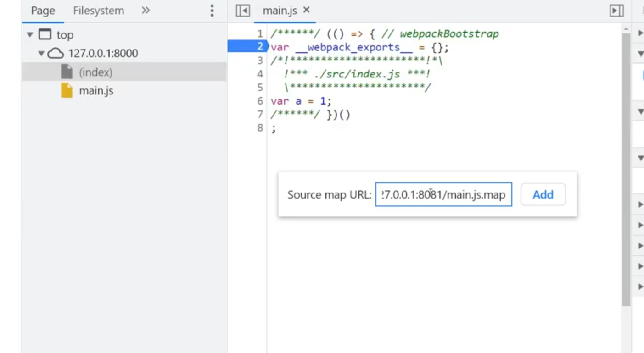The height and width of the screenshot is (353, 644).
Task: Switch to the Filesystem tab
Action: (x=98, y=11)
